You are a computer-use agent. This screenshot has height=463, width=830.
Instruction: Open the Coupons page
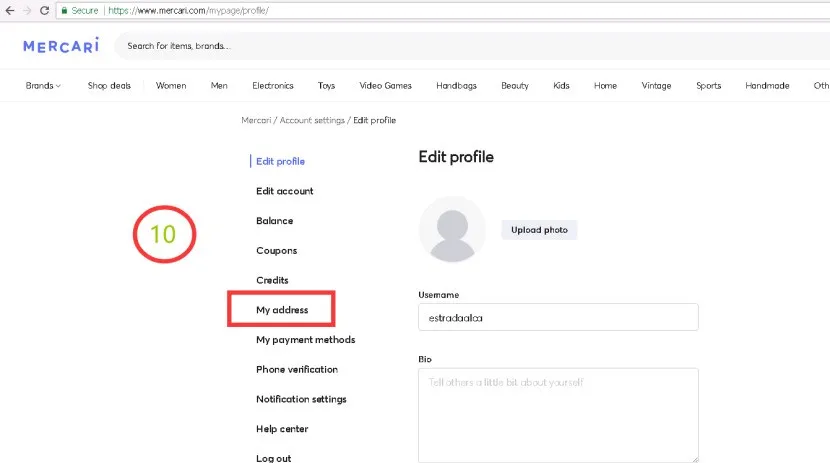pyautogui.click(x=277, y=250)
